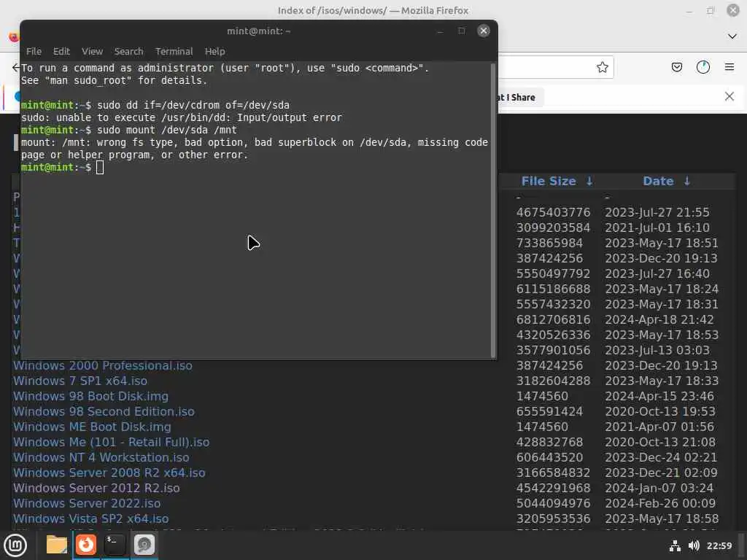Screen dimensions: 747x560
Task: Open the clock showing 22:59
Action: [x=719, y=545]
